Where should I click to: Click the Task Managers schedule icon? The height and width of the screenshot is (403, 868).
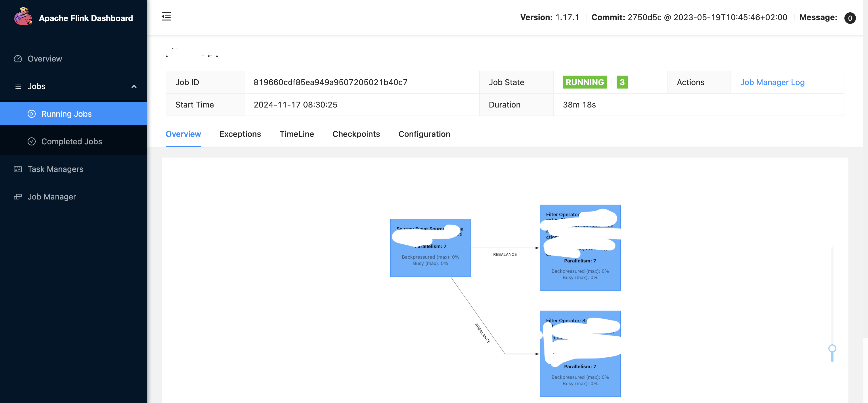point(18,169)
